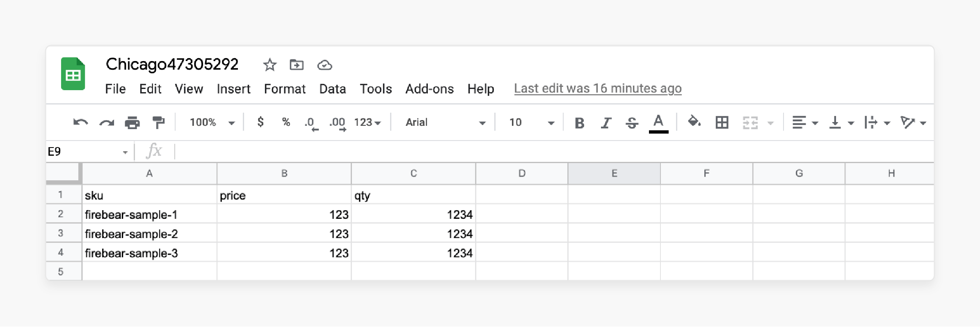Viewport: 980px width, 327px height.
Task: Click the Google Sheets home icon
Action: [x=73, y=74]
